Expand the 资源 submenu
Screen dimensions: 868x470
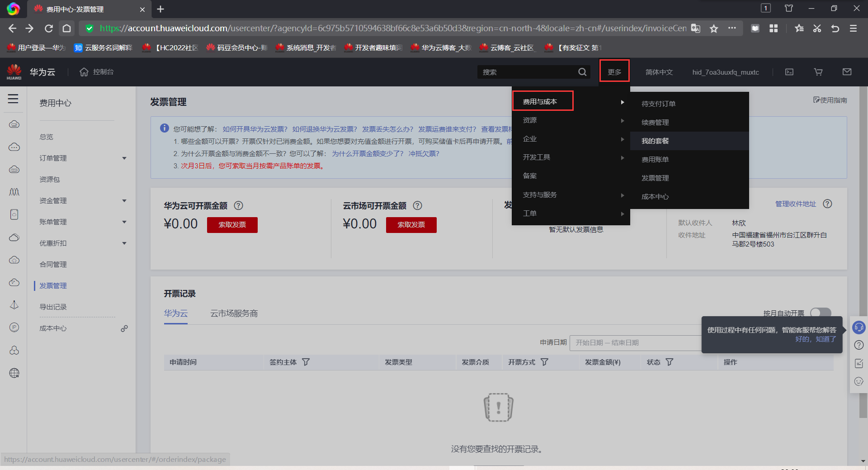(571, 120)
